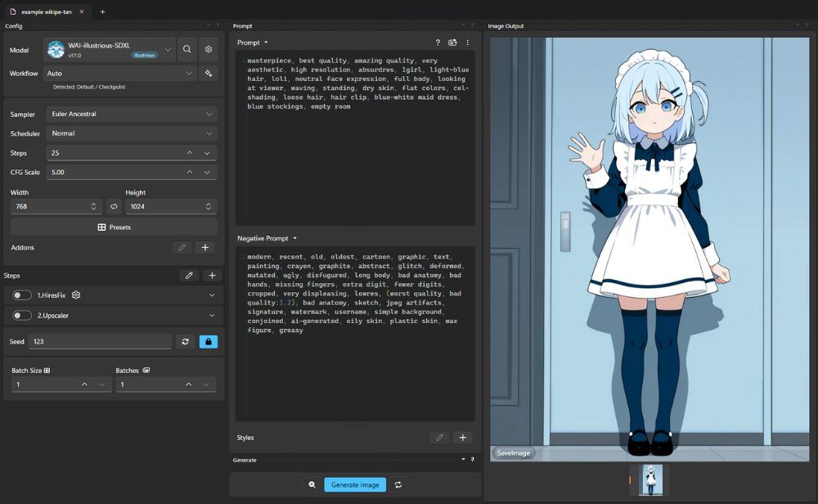Click the model search magnifier icon

[187, 49]
